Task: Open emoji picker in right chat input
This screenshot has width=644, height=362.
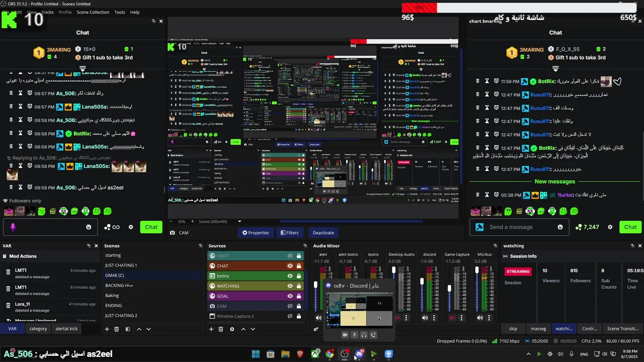Action: point(560,227)
